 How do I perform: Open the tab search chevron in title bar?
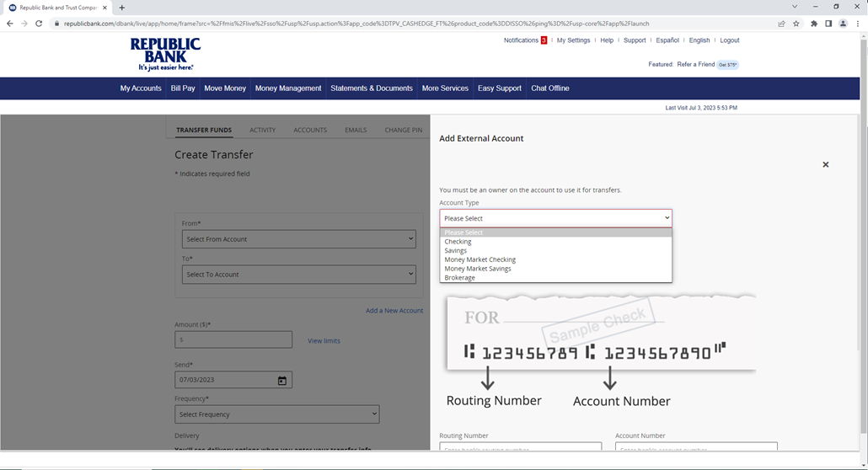[x=795, y=7]
